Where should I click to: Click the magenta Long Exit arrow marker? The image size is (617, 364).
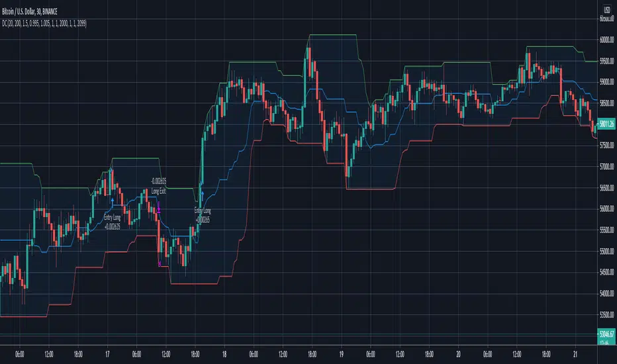(x=159, y=210)
